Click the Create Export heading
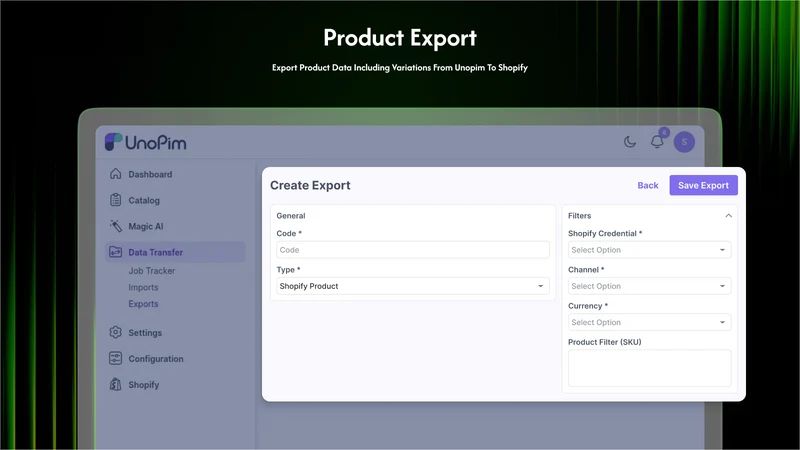 (x=310, y=185)
